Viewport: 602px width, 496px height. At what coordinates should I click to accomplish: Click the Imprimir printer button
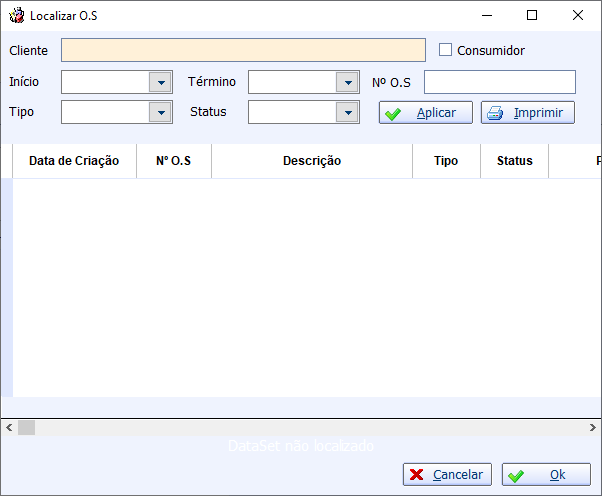pos(527,113)
